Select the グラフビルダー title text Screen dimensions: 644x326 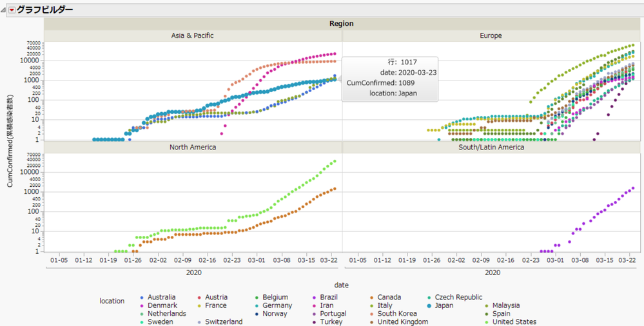(x=44, y=10)
